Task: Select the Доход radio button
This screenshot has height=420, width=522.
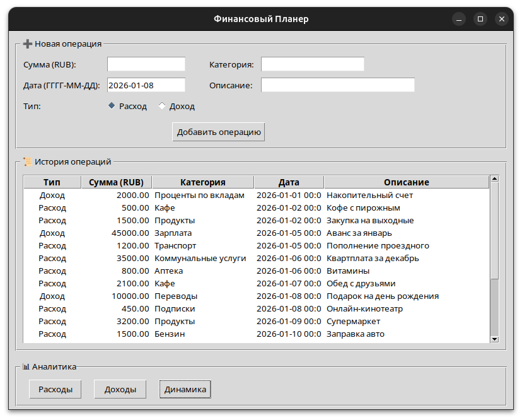Action: 162,106
